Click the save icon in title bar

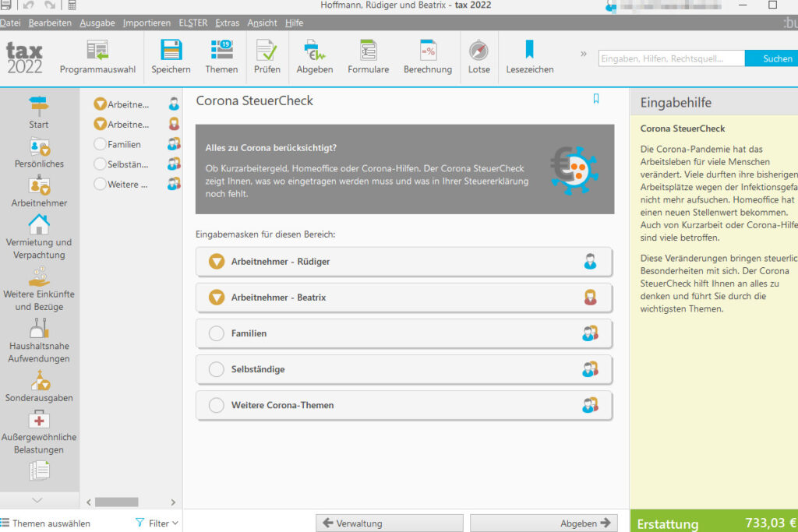[x=5, y=5]
